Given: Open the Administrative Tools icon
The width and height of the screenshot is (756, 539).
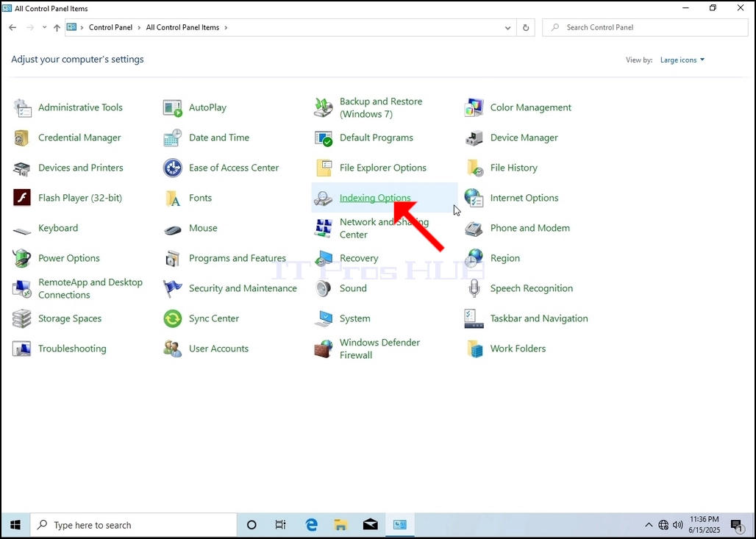Looking at the screenshot, I should 22,107.
